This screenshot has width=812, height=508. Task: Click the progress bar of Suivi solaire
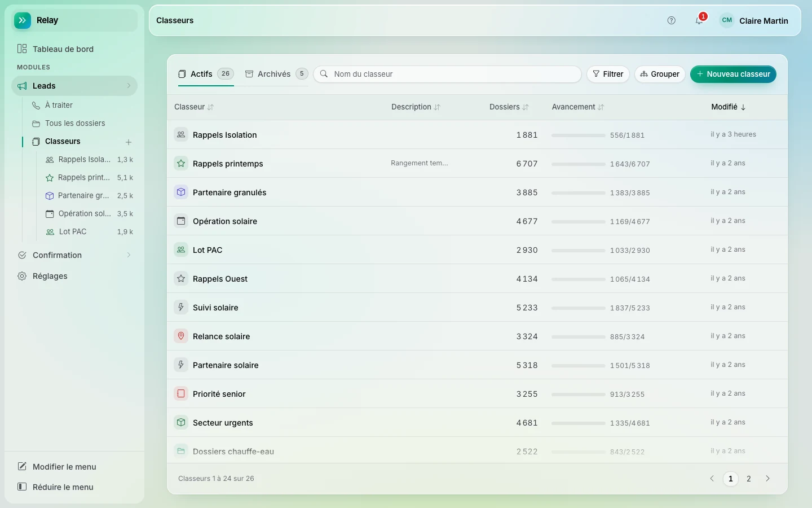(579, 308)
